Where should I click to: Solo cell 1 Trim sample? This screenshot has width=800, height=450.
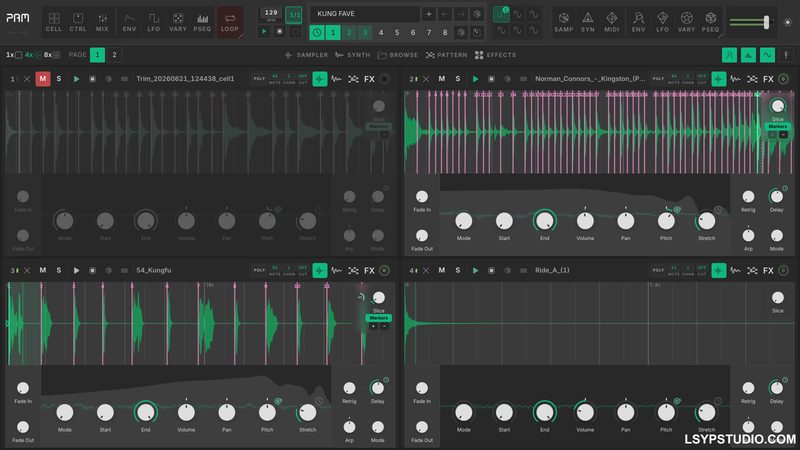[59, 79]
